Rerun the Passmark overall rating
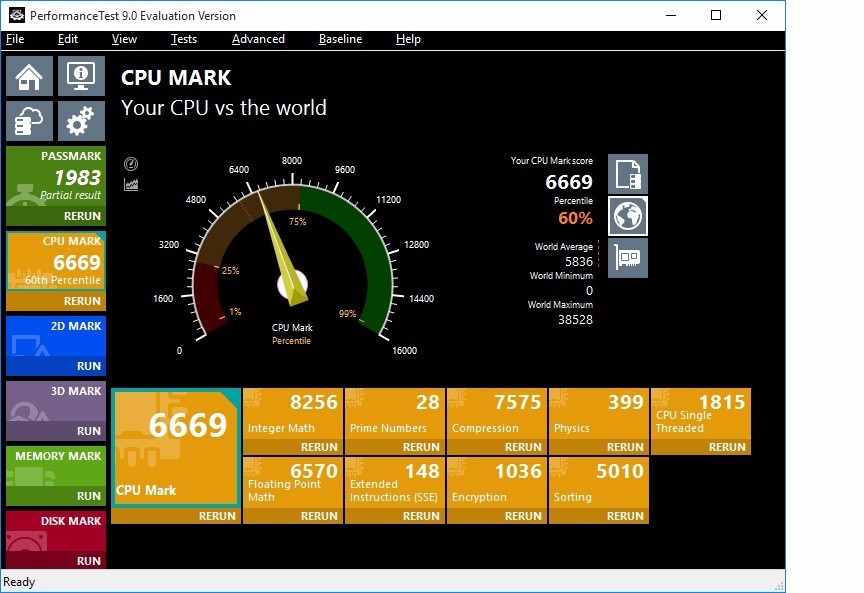Screen dimensions: 864x593 (x=82, y=216)
